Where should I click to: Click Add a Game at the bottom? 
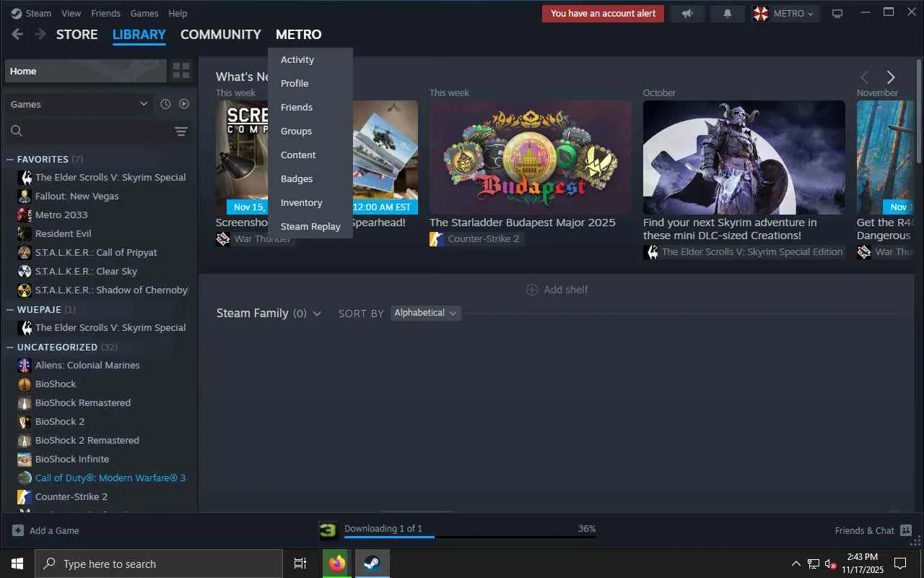46,530
